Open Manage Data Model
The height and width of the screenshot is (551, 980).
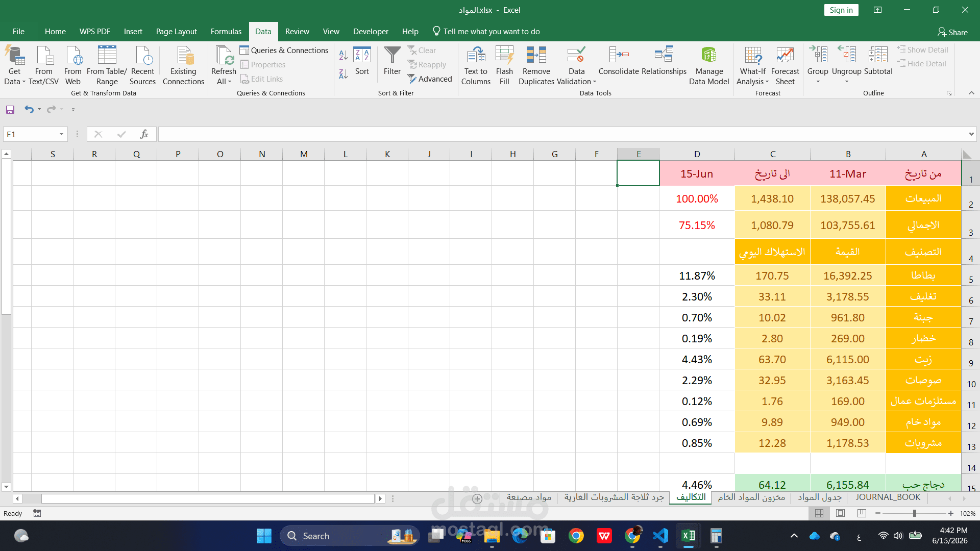(x=709, y=65)
